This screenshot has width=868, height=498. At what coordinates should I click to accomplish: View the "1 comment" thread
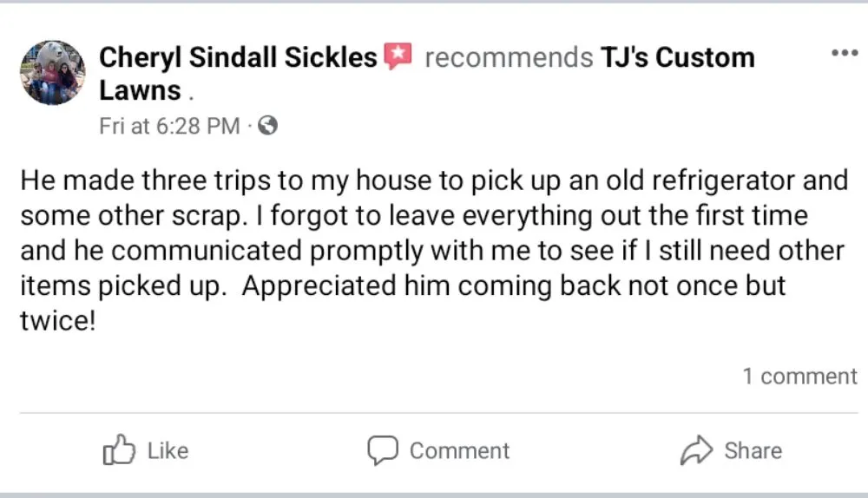(x=799, y=377)
